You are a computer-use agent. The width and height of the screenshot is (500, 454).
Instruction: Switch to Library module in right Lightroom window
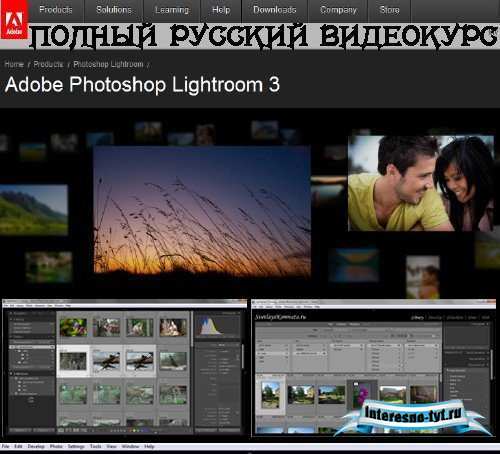[x=417, y=318]
